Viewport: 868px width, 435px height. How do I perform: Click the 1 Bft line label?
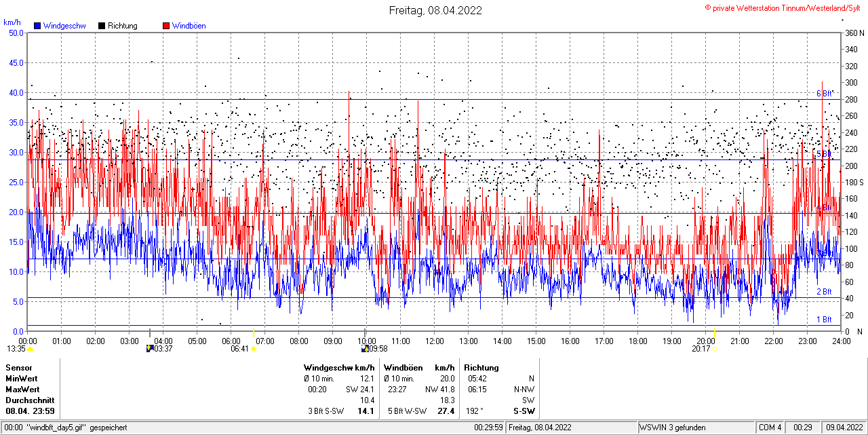(823, 320)
